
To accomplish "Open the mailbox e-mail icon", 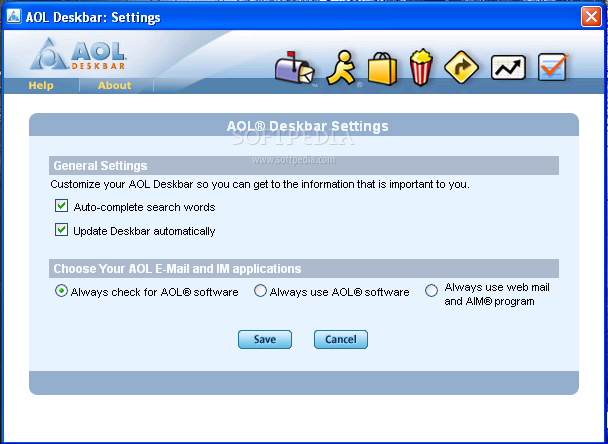I will (x=295, y=68).
